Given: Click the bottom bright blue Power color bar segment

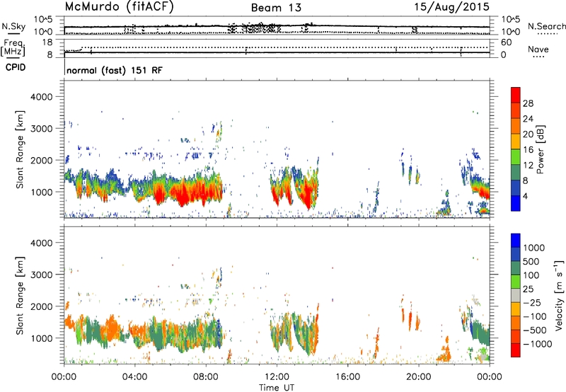Looking at the screenshot, I should click(516, 203).
